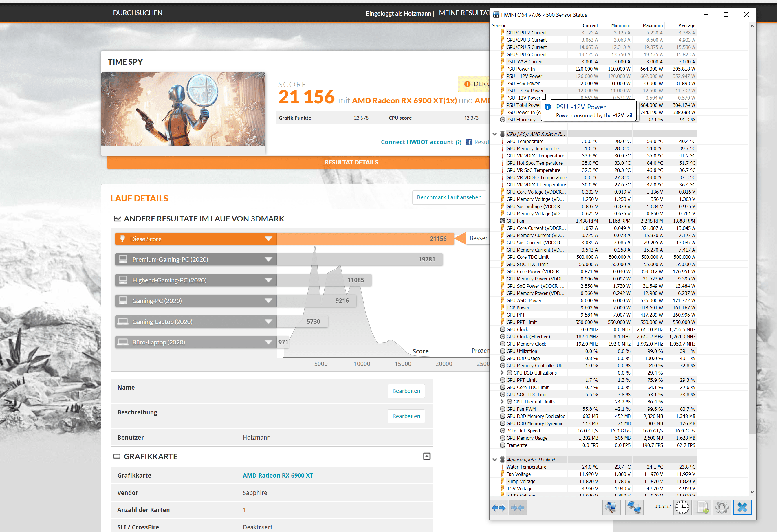Click the HWiNFO scrollbar up arrow

pos(752,26)
